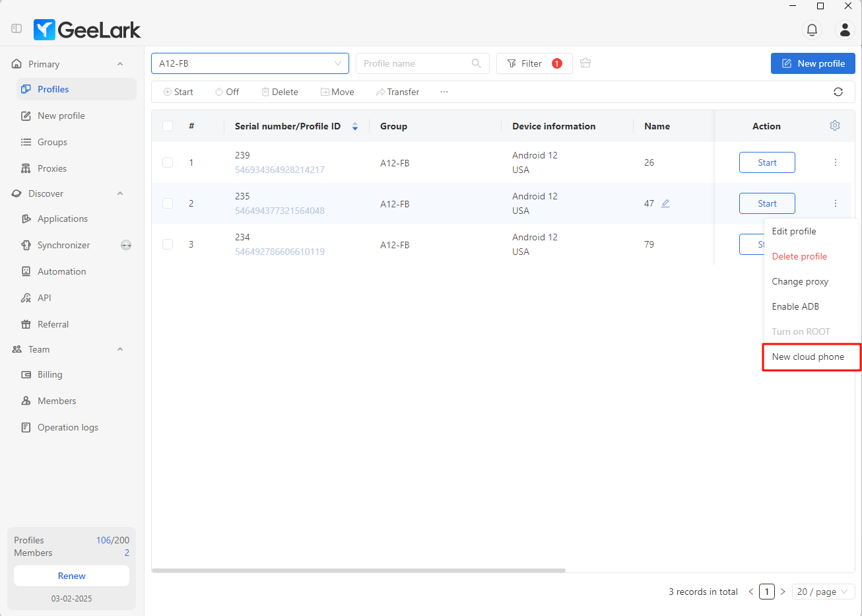
Task: Refresh the profile list
Action: (x=838, y=92)
